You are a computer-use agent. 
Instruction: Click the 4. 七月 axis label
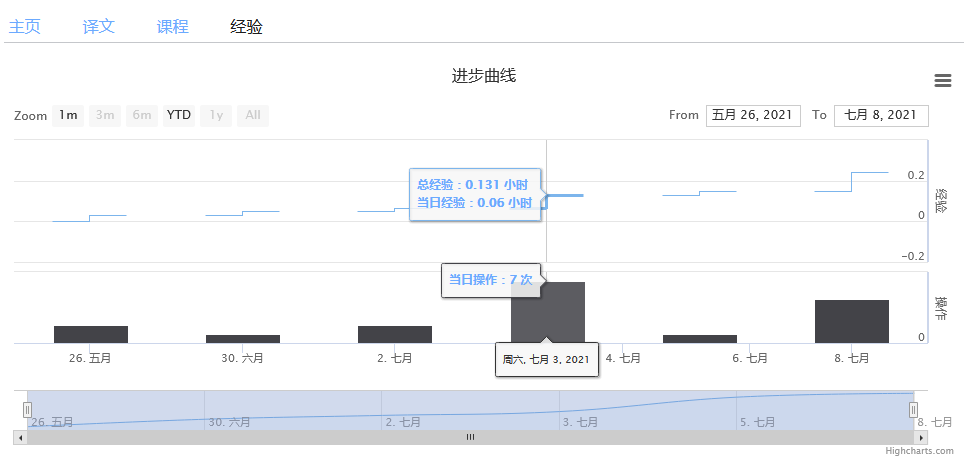[622, 358]
